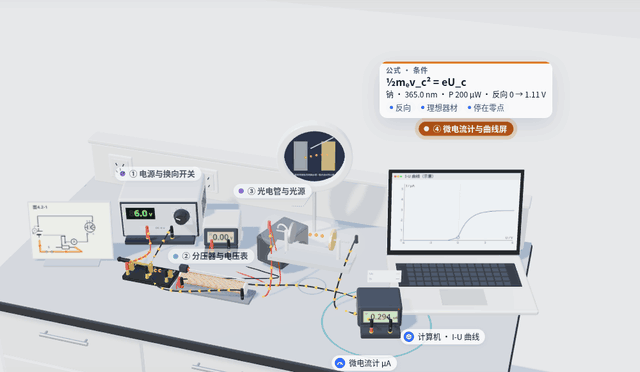Click the laptop keyboard
The width and height of the screenshot is (640, 372).
459,274
